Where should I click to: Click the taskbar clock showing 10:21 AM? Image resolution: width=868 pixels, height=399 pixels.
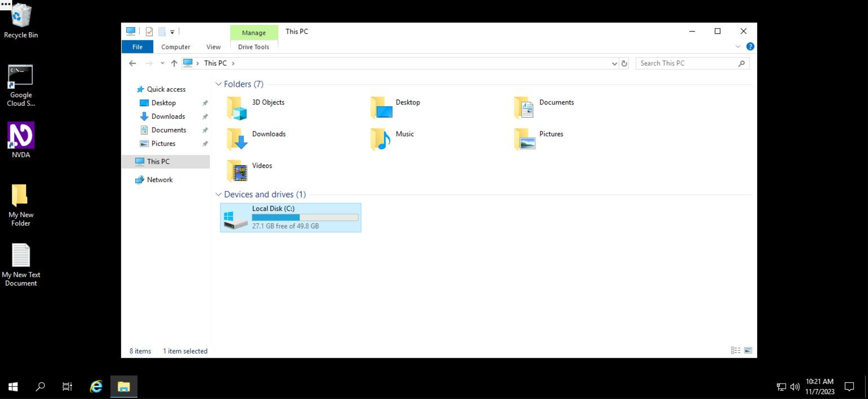820,387
